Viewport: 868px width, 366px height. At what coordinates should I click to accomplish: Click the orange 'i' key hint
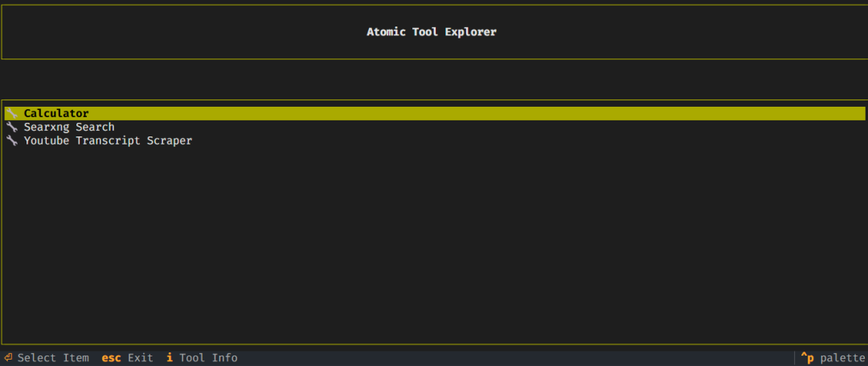pyautogui.click(x=170, y=358)
